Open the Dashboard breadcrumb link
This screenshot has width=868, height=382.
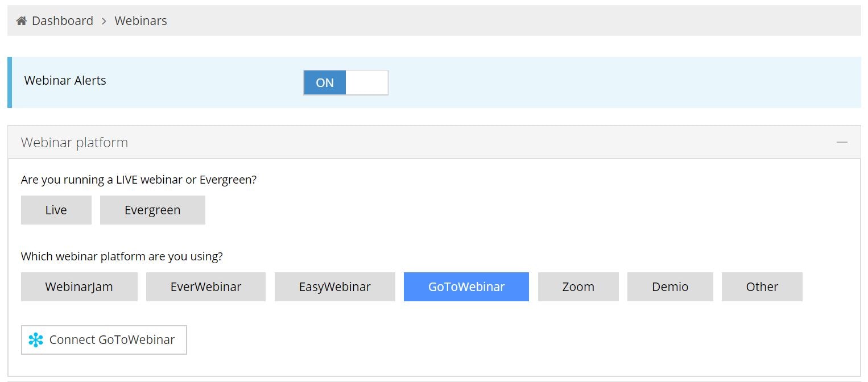tap(63, 20)
